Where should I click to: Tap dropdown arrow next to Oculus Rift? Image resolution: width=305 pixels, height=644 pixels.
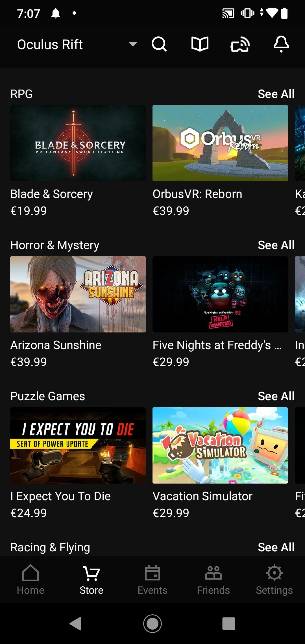pos(133,44)
